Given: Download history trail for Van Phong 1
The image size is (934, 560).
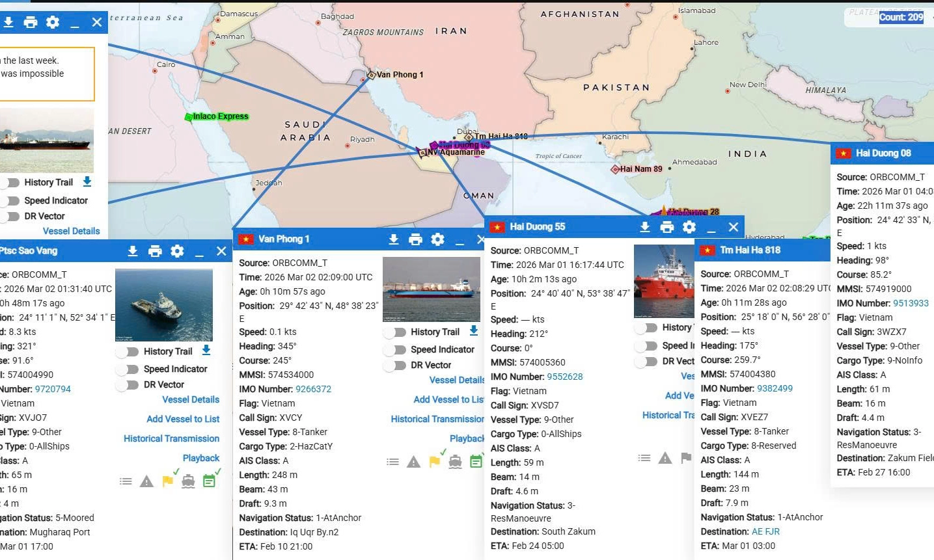Looking at the screenshot, I should [474, 331].
